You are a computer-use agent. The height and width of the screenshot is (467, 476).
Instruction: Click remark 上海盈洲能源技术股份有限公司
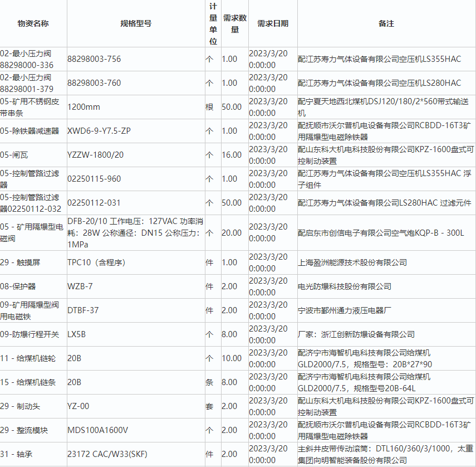[386, 262]
